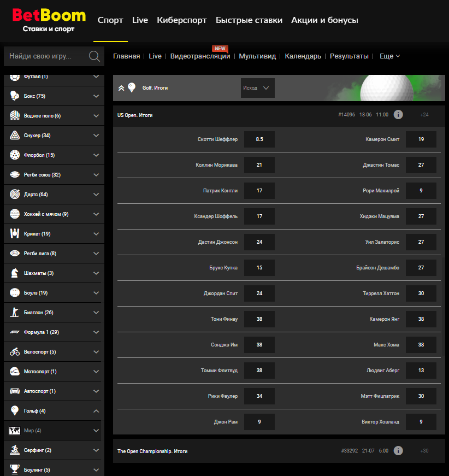
Task: Click the world map icon for Мир
Action: pyautogui.click(x=15, y=431)
